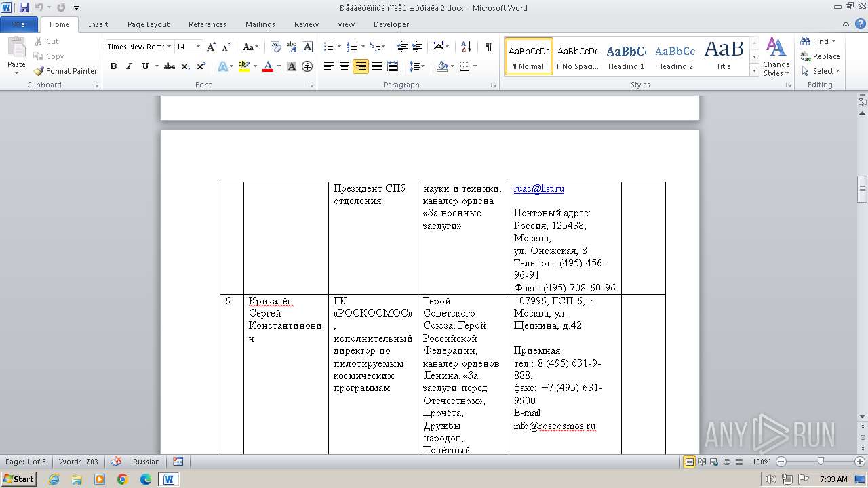Image resolution: width=868 pixels, height=488 pixels.
Task: Click Character Shading icon
Action: 292,66
